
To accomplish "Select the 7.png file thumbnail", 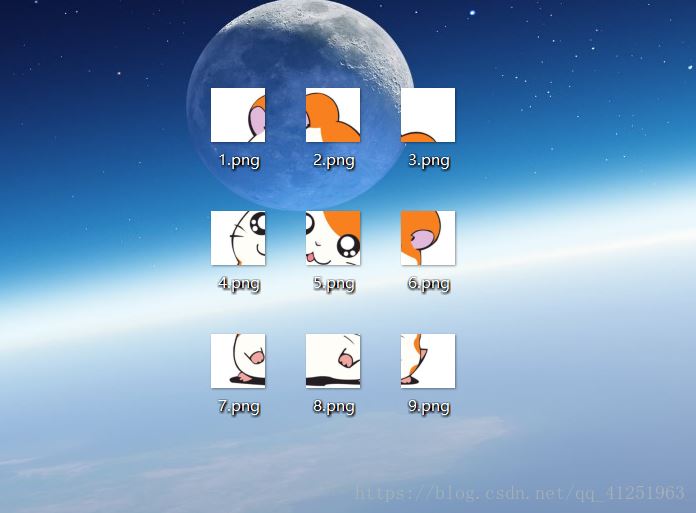I will [x=238, y=361].
